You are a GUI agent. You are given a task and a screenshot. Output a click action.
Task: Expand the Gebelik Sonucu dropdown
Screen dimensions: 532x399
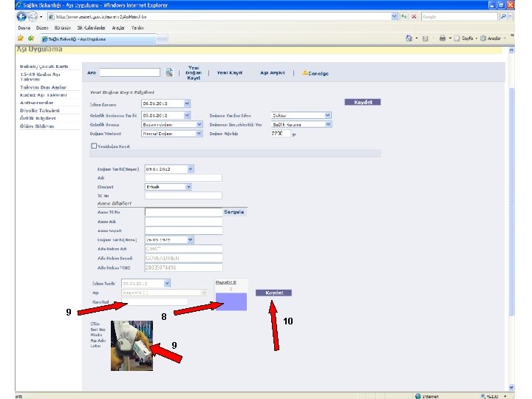pos(199,125)
